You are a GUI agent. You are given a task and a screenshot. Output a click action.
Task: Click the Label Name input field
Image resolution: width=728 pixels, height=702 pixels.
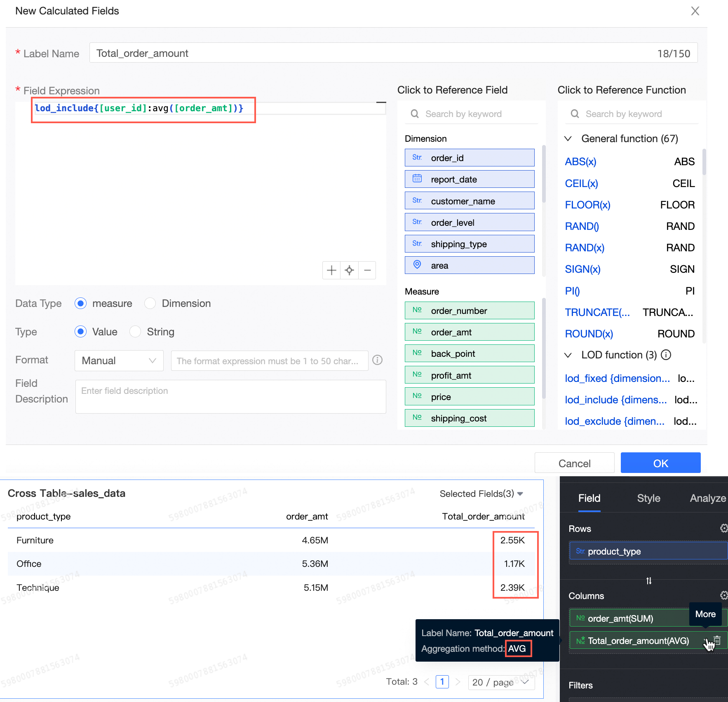coord(393,53)
